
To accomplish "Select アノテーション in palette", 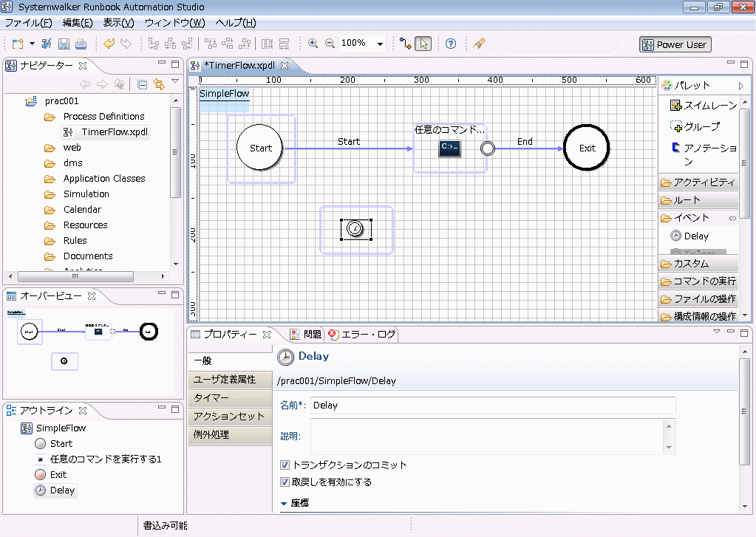I will tap(704, 154).
